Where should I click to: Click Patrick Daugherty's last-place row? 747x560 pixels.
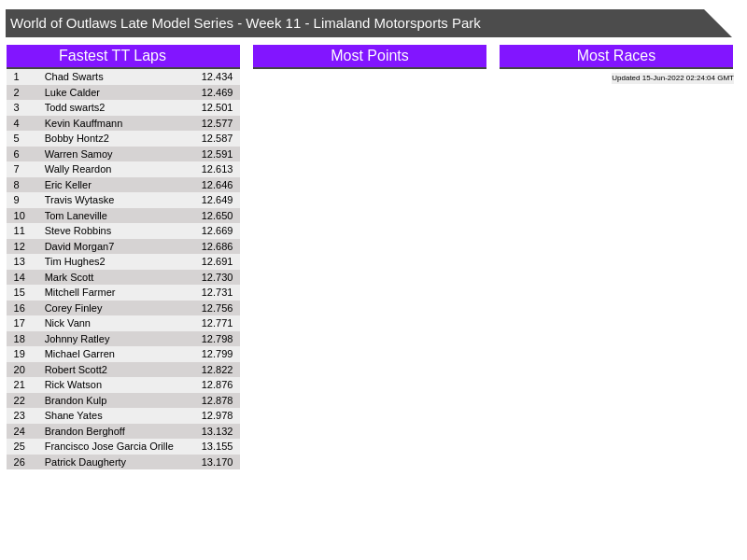(x=85, y=462)
